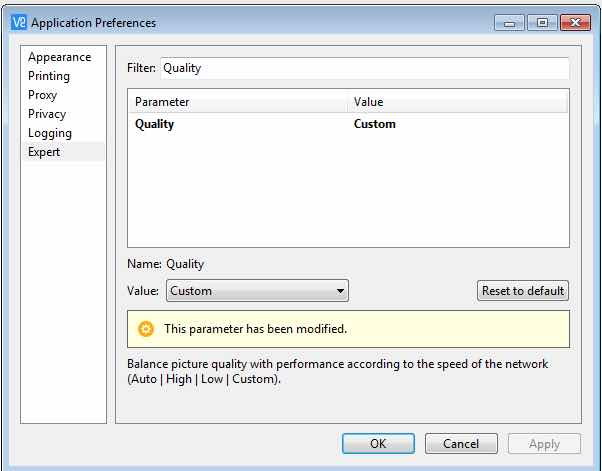Confirm with the OK button
Image resolution: width=602 pixels, height=471 pixels.
pos(378,444)
